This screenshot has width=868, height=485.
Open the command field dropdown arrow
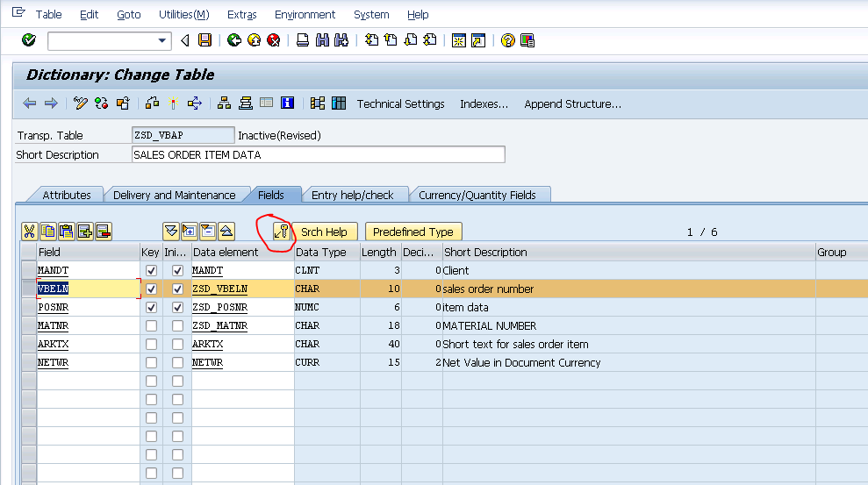tap(161, 40)
